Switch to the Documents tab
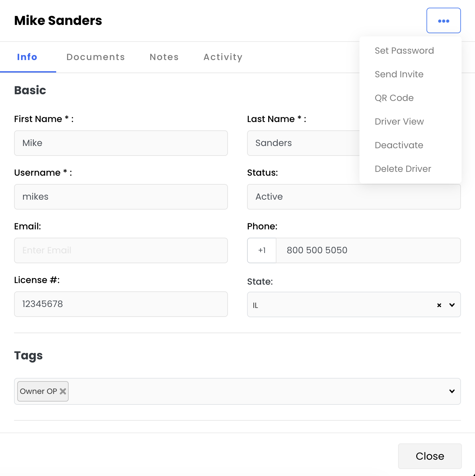This screenshot has width=475, height=476. 95,57
